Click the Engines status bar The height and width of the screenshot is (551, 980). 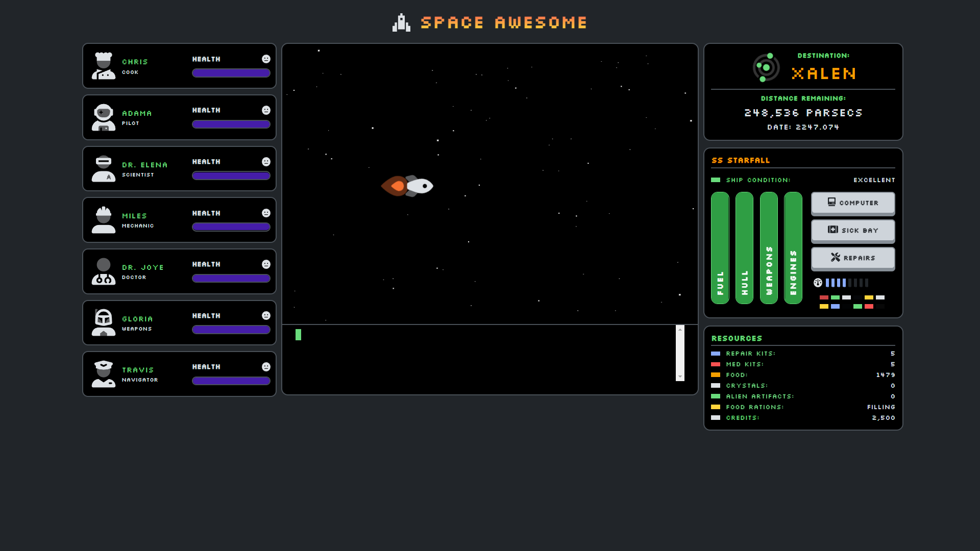tap(793, 248)
